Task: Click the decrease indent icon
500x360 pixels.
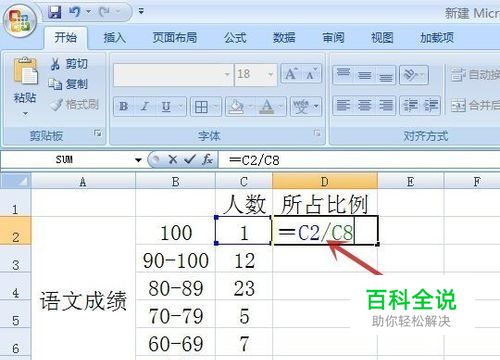Action: click(410, 106)
